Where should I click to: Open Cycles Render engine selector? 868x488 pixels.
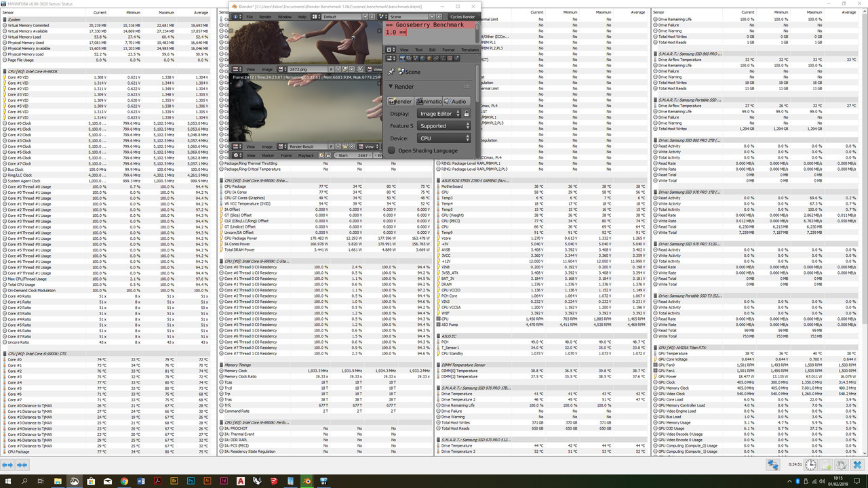[462, 17]
